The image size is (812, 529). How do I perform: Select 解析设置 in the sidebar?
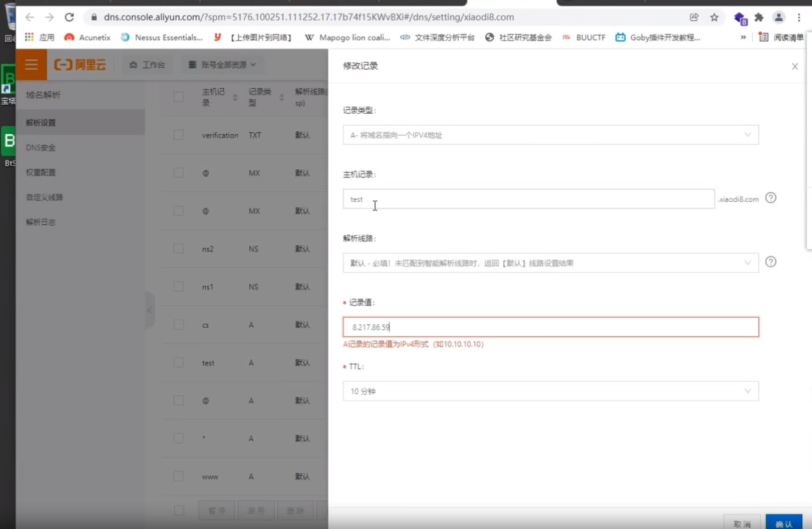click(80, 123)
